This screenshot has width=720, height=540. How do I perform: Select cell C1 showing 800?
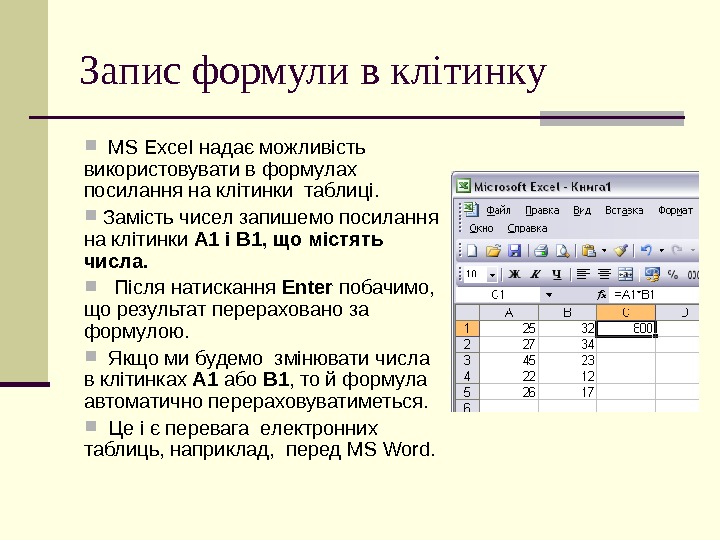pos(626,328)
